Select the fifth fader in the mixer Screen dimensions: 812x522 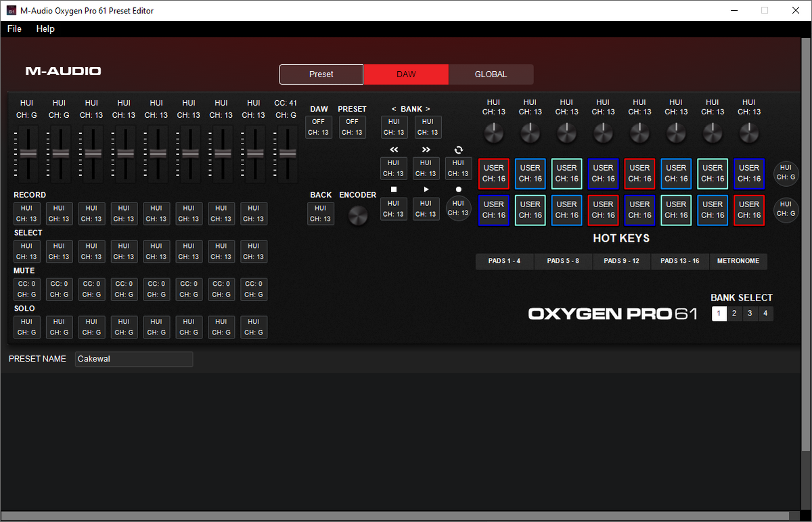[158, 154]
